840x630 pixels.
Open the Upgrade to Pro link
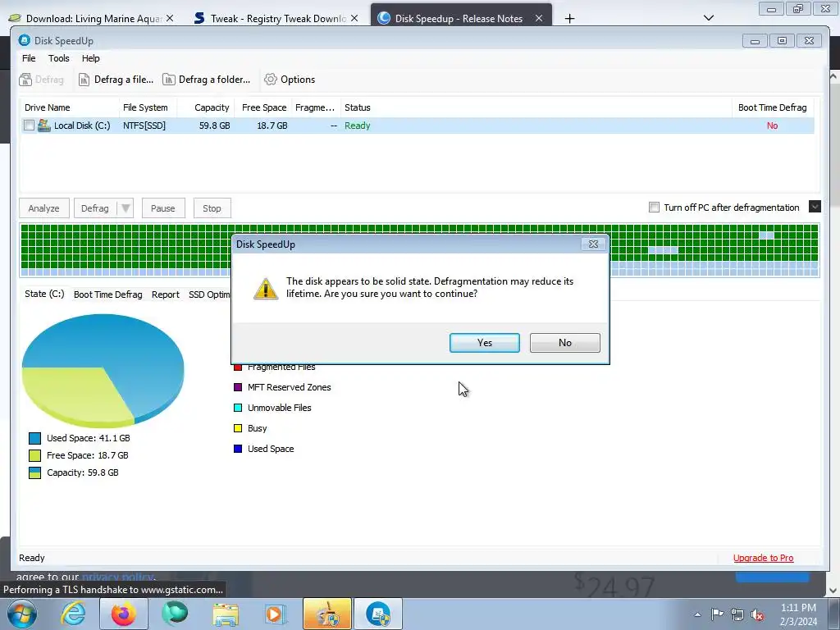(x=763, y=558)
